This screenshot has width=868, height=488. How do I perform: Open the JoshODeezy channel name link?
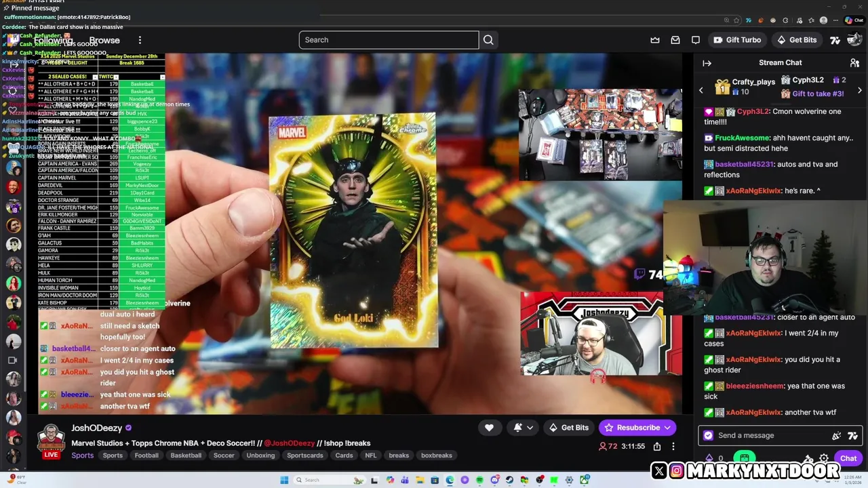click(x=96, y=428)
